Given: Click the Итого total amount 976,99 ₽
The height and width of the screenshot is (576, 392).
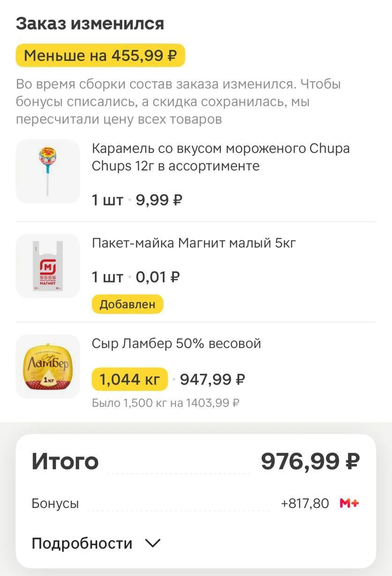Looking at the screenshot, I should point(310,462).
